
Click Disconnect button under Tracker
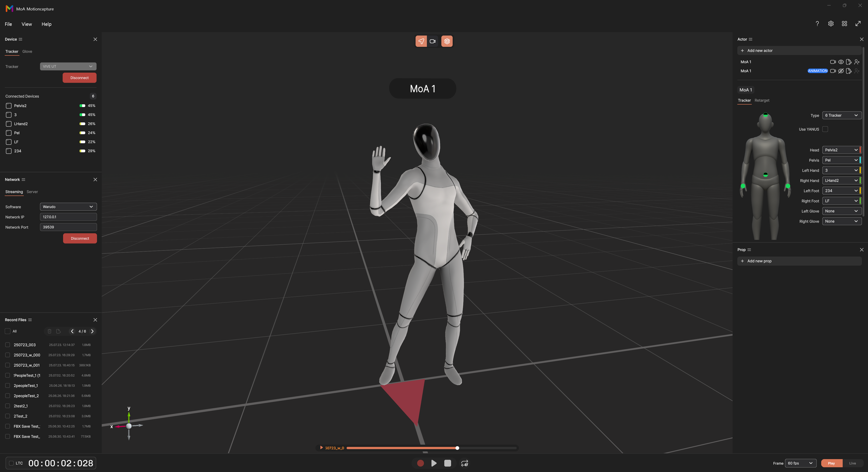[80, 78]
